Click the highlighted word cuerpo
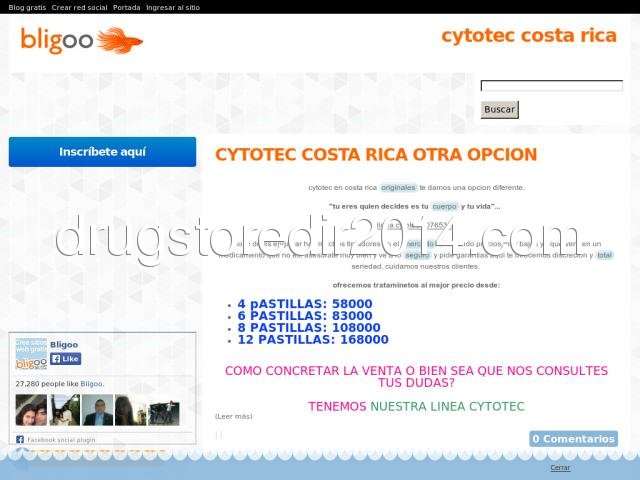Screen dimensions: 640x480 coord(444,207)
